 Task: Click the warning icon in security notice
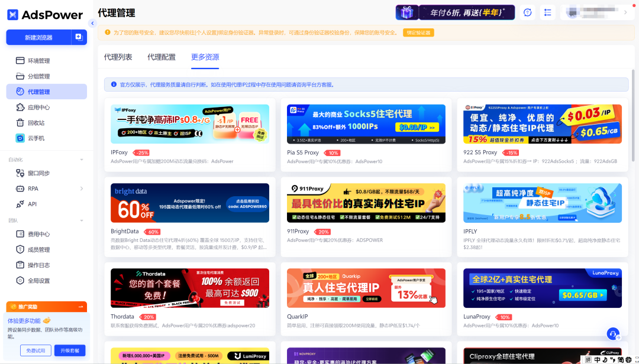coord(108,32)
